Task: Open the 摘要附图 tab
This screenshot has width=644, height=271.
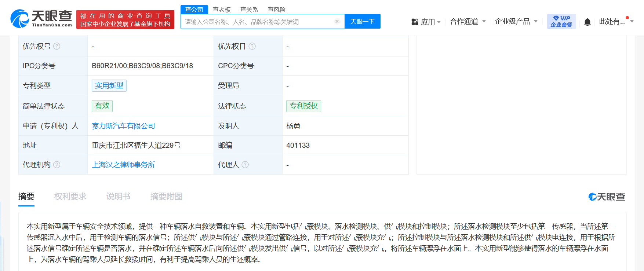Action: [166, 197]
